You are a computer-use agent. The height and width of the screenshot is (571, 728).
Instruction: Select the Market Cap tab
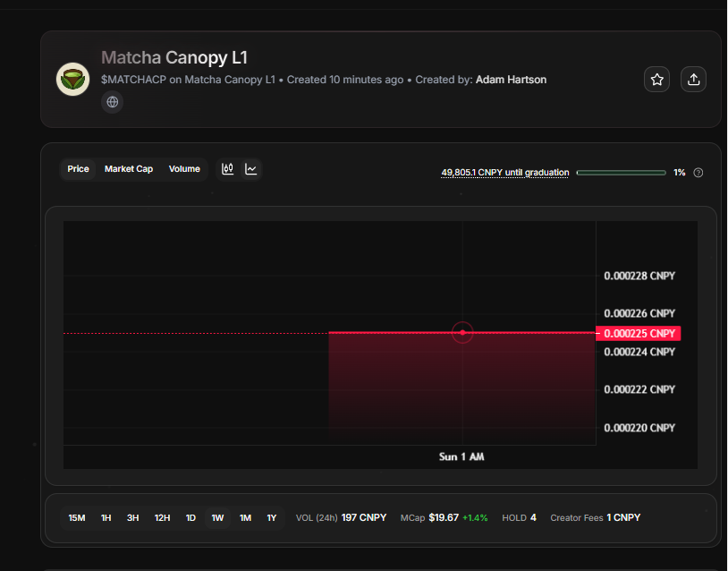[x=129, y=169]
